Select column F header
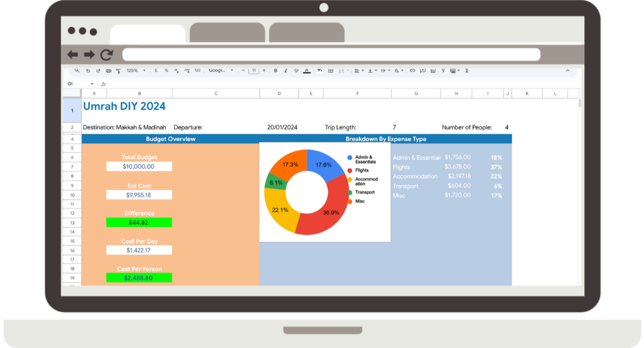Screen dimensions: 644x348 [x=357, y=93]
